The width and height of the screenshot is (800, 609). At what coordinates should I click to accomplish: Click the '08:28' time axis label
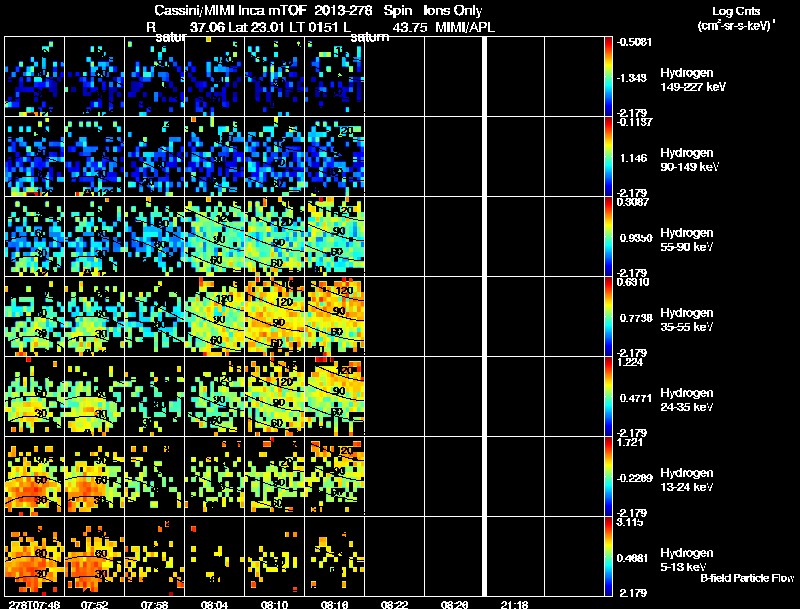(454, 604)
